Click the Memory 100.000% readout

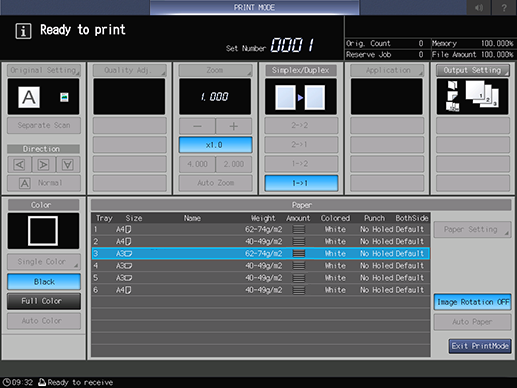(x=473, y=43)
